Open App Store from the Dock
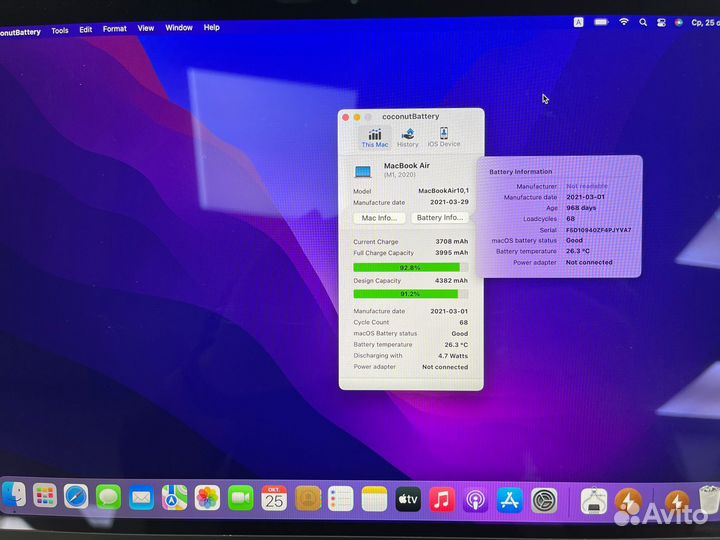The image size is (720, 540). [x=510, y=500]
